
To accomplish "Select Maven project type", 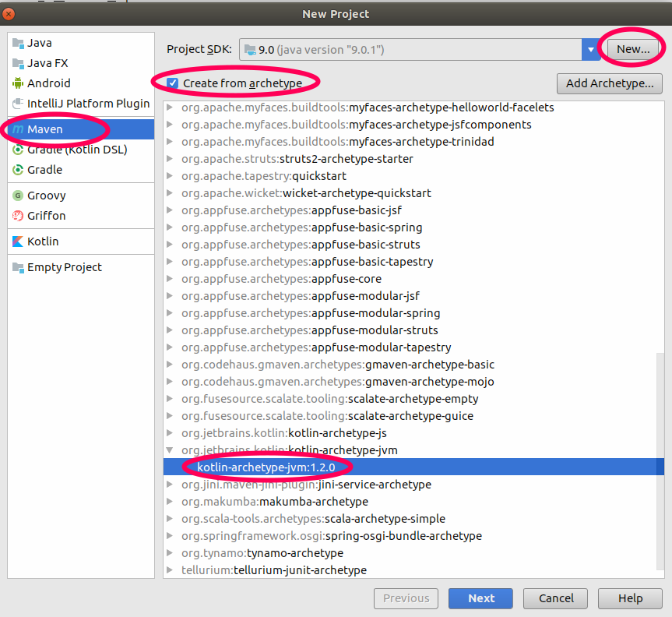I will [81, 129].
